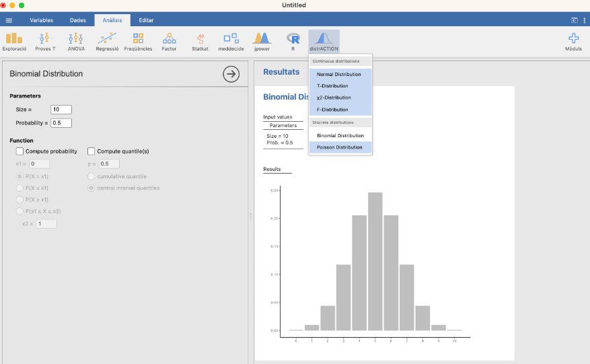
Task: Open the Proves T menu
Action: point(45,42)
